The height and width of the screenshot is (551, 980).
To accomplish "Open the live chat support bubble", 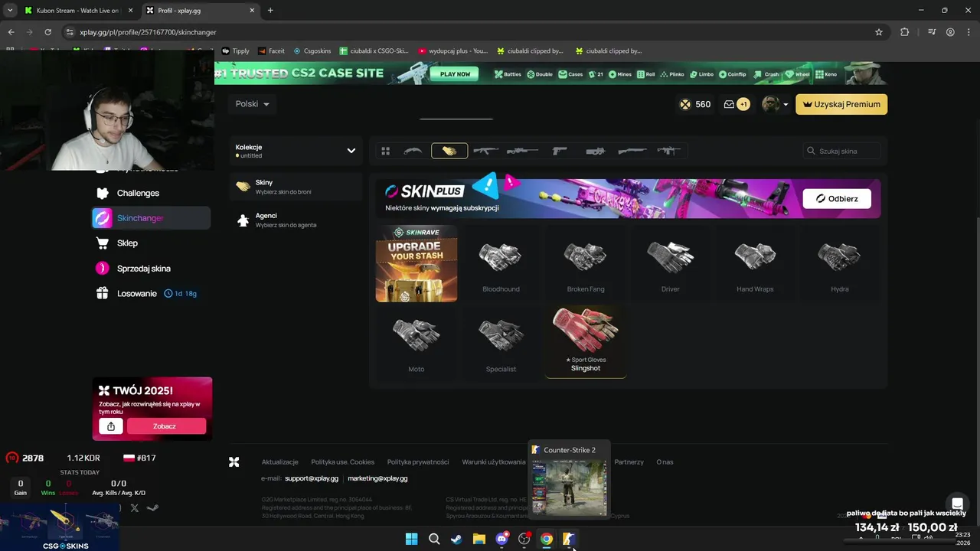I will tap(957, 504).
